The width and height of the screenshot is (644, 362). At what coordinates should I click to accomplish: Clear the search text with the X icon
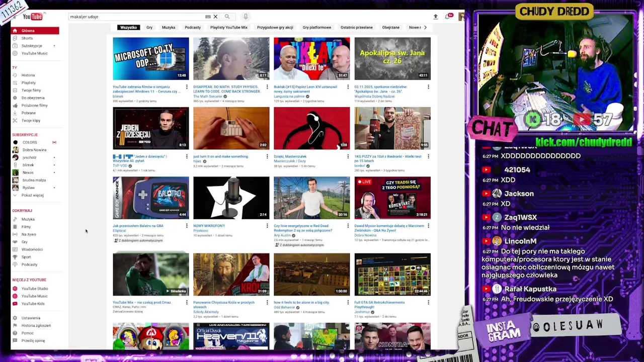[x=215, y=17]
